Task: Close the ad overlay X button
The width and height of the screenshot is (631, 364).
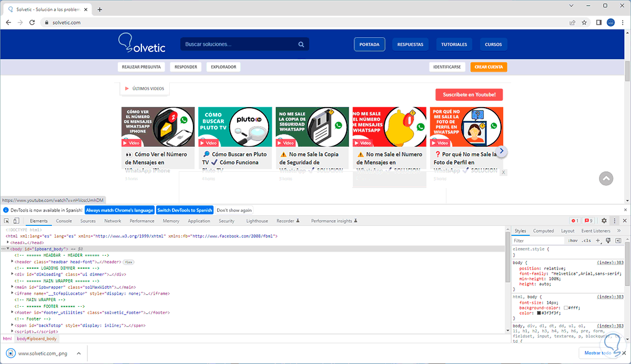Action: click(503, 172)
